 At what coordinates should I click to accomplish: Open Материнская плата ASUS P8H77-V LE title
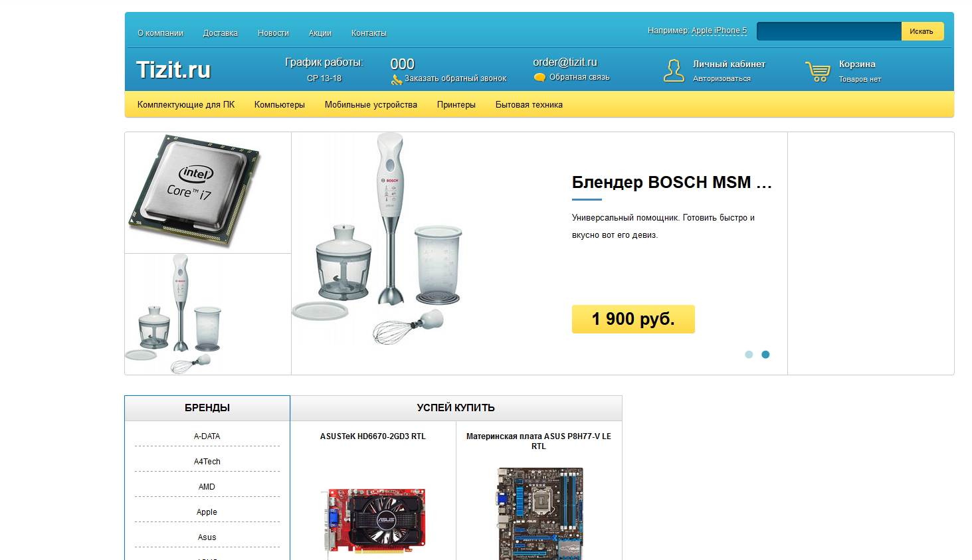[x=539, y=441]
